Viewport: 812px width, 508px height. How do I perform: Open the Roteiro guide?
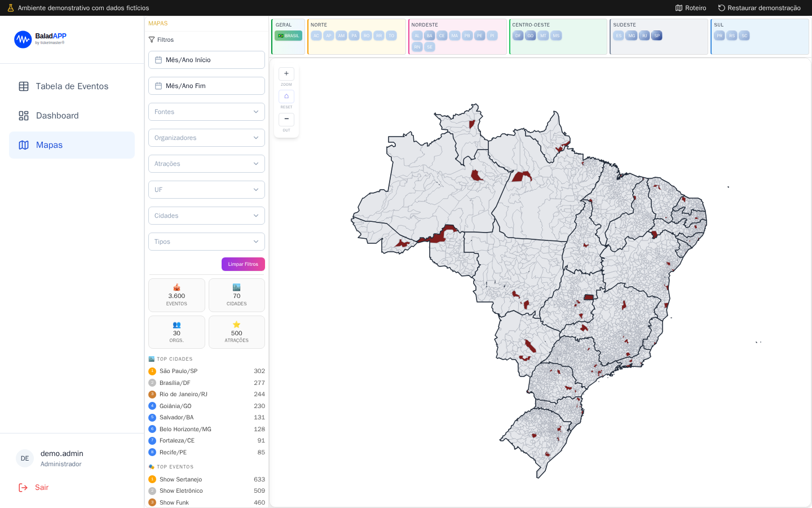[x=691, y=8]
